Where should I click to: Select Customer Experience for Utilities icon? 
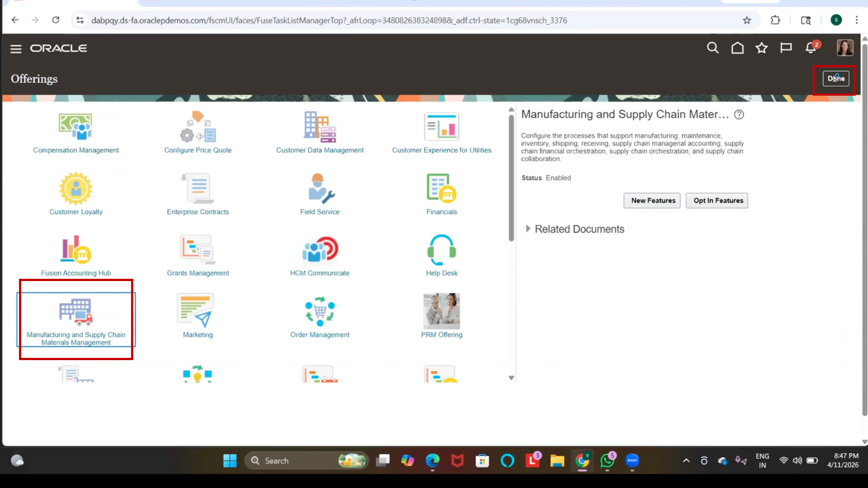pyautogui.click(x=442, y=127)
